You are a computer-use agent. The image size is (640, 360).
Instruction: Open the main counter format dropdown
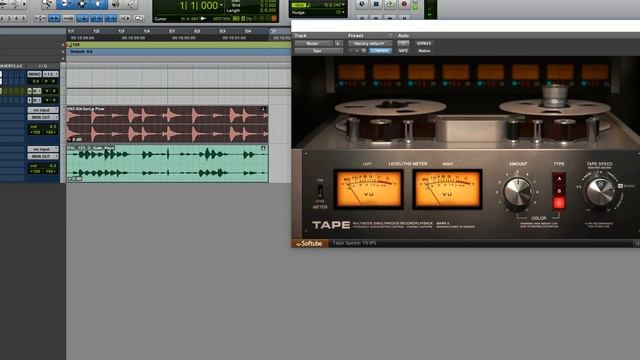click(222, 5)
